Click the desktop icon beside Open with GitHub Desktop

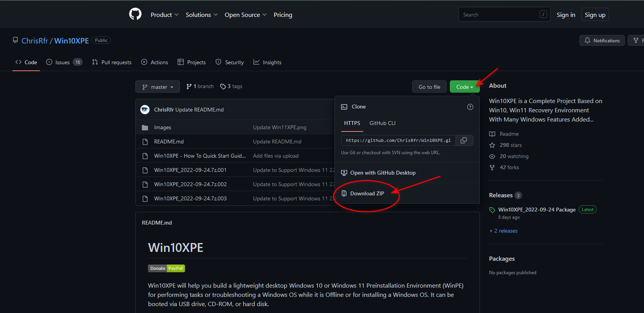pyautogui.click(x=344, y=173)
